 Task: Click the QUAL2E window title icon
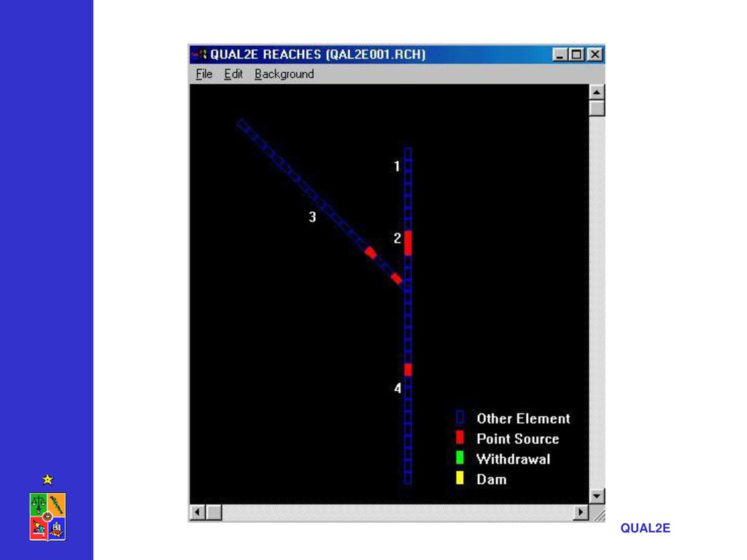click(x=199, y=54)
